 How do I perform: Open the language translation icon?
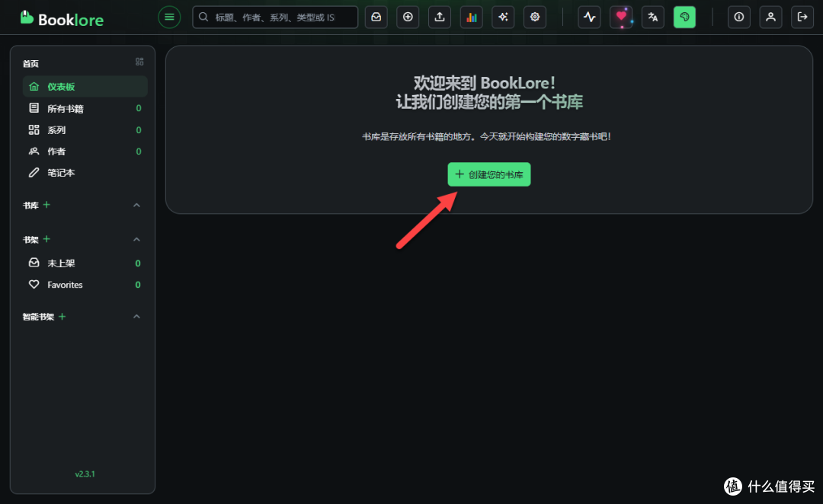tap(653, 18)
